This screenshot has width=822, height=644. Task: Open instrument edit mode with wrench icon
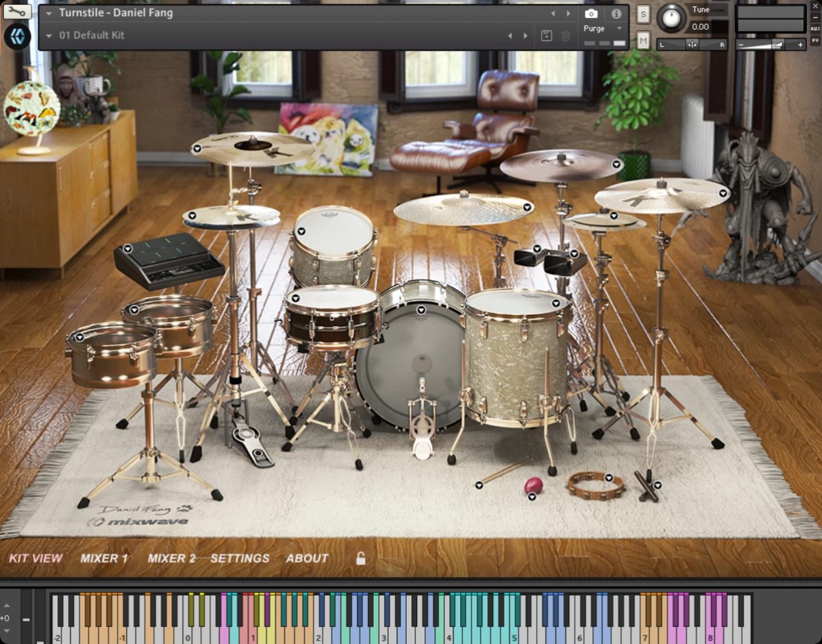click(16, 11)
